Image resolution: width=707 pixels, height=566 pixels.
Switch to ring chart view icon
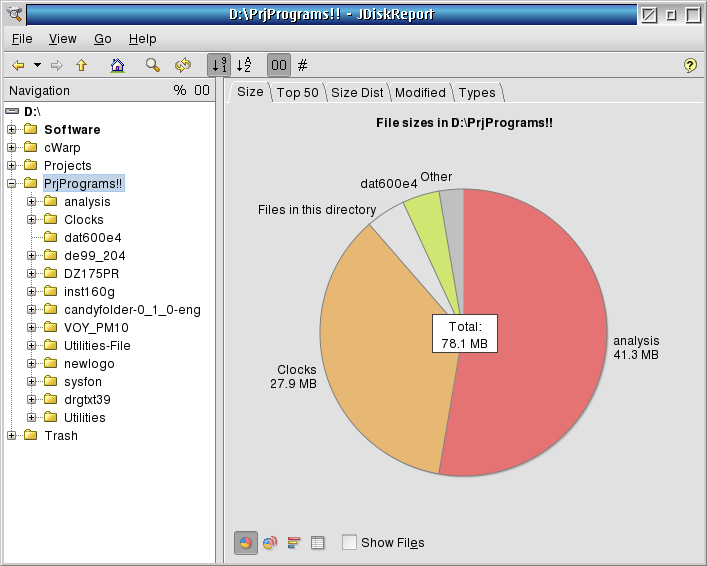coord(270,543)
